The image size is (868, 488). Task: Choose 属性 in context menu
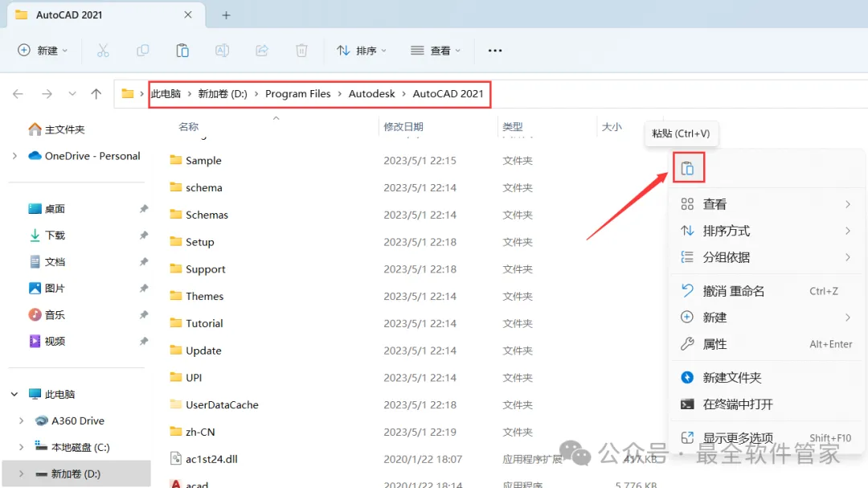coord(767,344)
